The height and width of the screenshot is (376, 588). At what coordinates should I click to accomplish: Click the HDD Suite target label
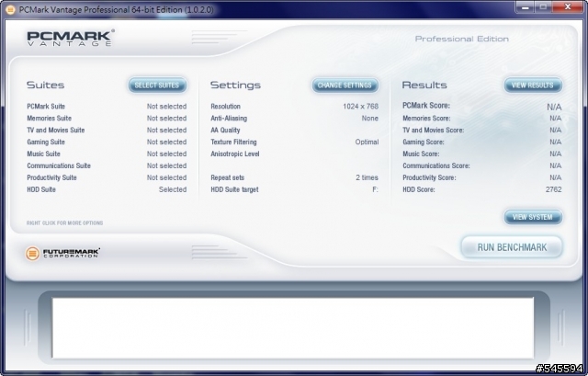click(234, 189)
